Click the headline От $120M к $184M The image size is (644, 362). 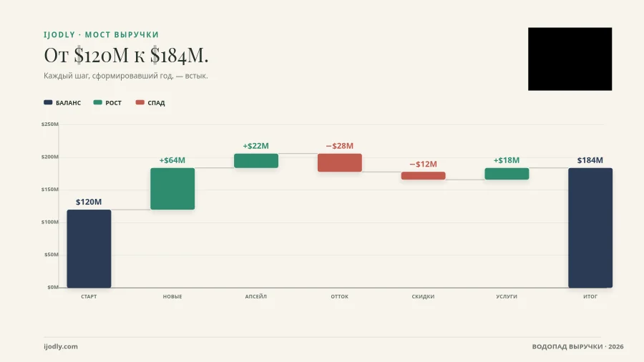pos(126,55)
